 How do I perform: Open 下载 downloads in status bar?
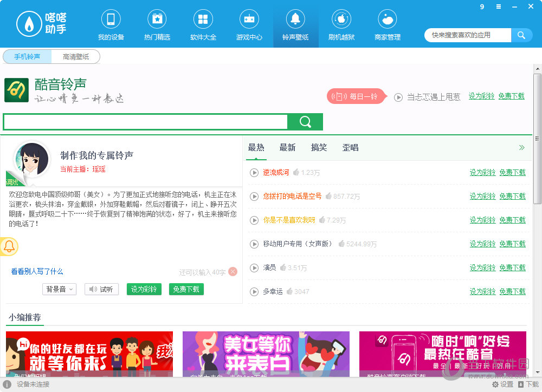click(x=528, y=384)
